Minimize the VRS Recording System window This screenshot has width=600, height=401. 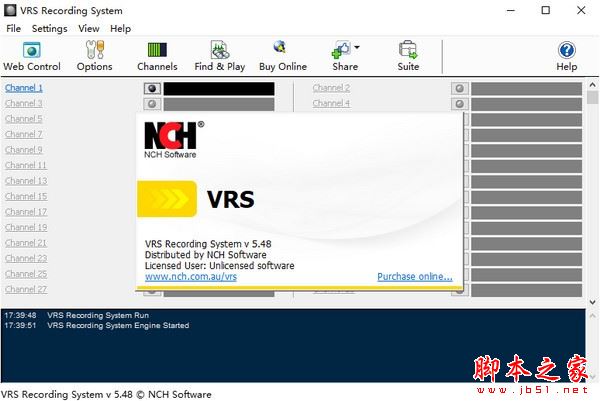511,10
